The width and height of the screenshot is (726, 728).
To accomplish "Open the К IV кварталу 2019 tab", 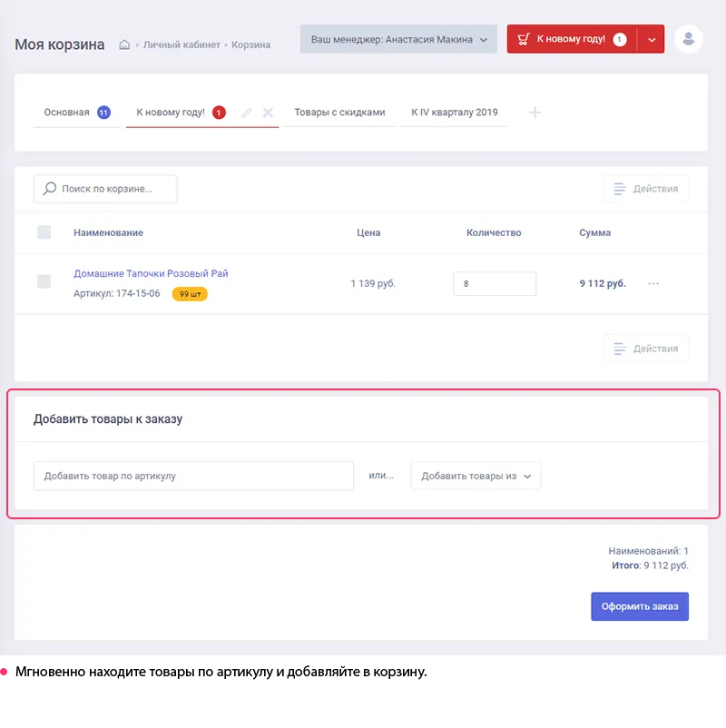I will tap(454, 113).
